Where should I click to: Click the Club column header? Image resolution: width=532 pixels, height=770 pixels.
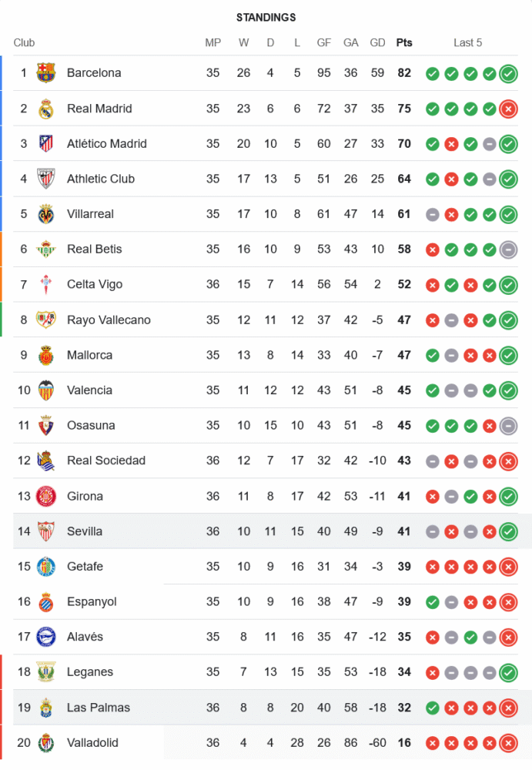click(24, 43)
